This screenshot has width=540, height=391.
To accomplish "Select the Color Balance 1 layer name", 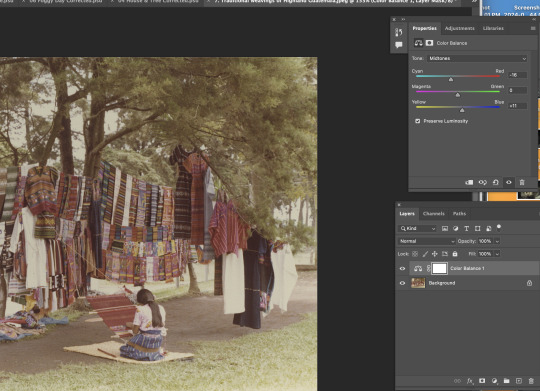I will pos(467,268).
